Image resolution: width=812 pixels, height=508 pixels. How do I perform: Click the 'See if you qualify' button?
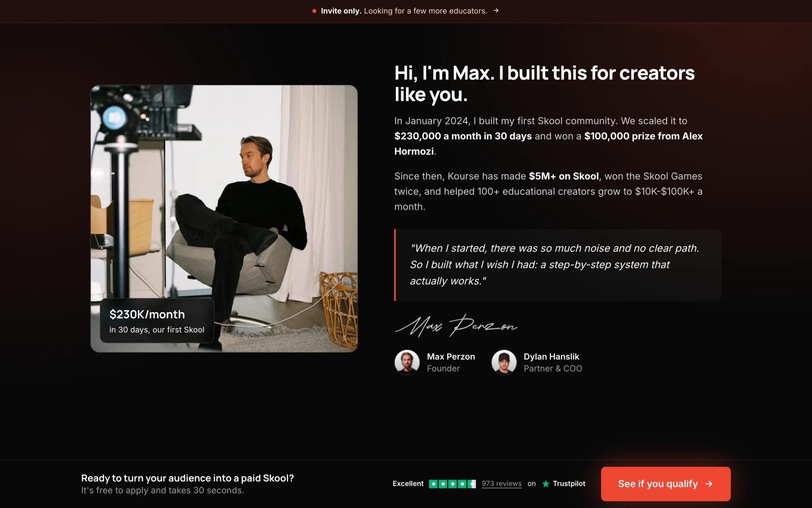[x=665, y=484]
